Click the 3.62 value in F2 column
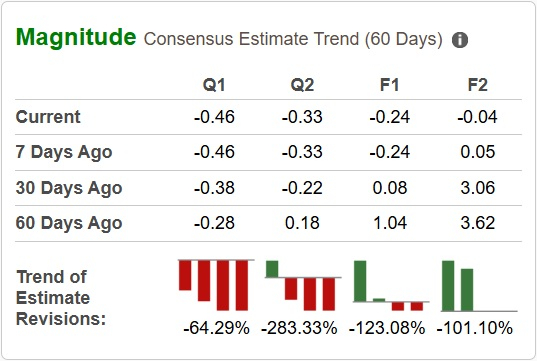This screenshot has width=537, height=361. tap(478, 223)
